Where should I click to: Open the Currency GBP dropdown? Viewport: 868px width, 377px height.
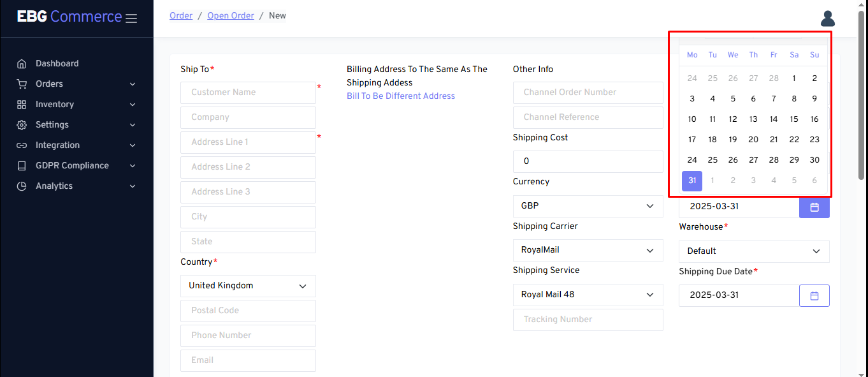coord(587,206)
